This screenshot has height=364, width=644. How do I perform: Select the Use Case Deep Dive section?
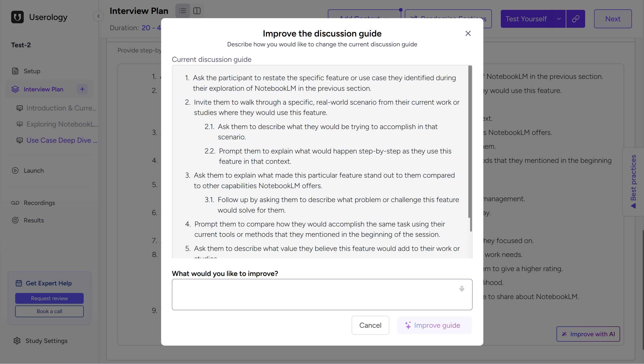[62, 140]
